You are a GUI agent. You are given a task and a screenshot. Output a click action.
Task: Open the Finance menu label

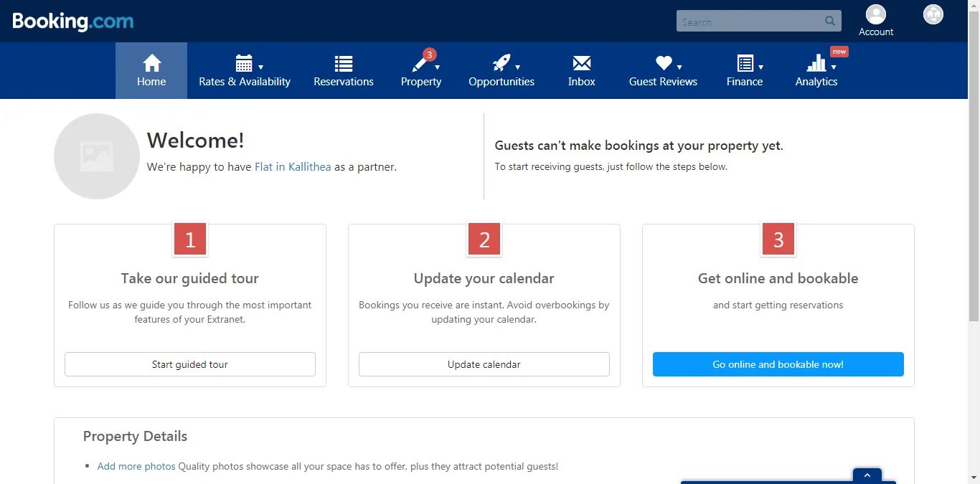point(745,82)
